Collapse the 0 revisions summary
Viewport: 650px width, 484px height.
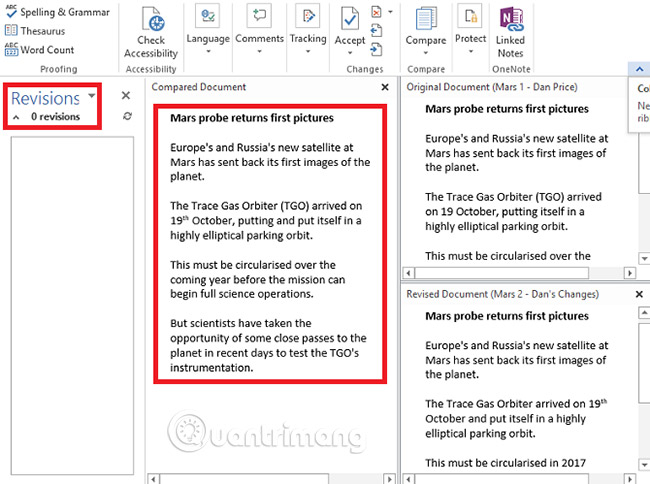point(16,117)
